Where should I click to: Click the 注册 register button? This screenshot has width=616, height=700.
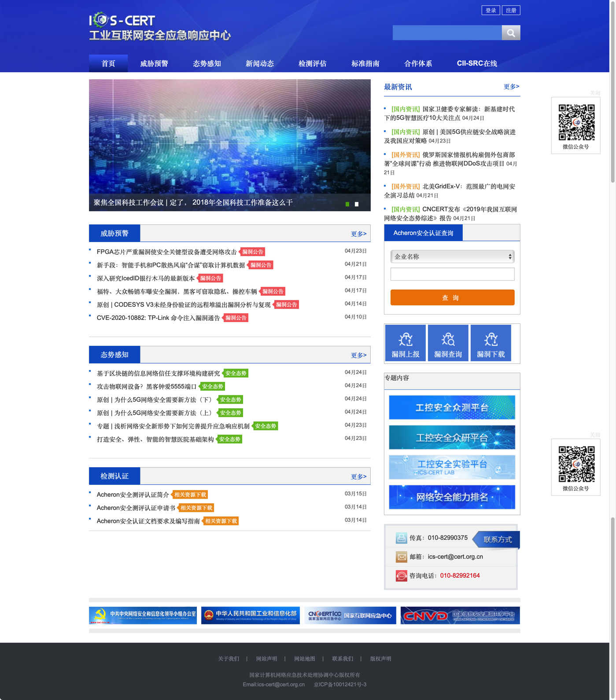coord(511,10)
